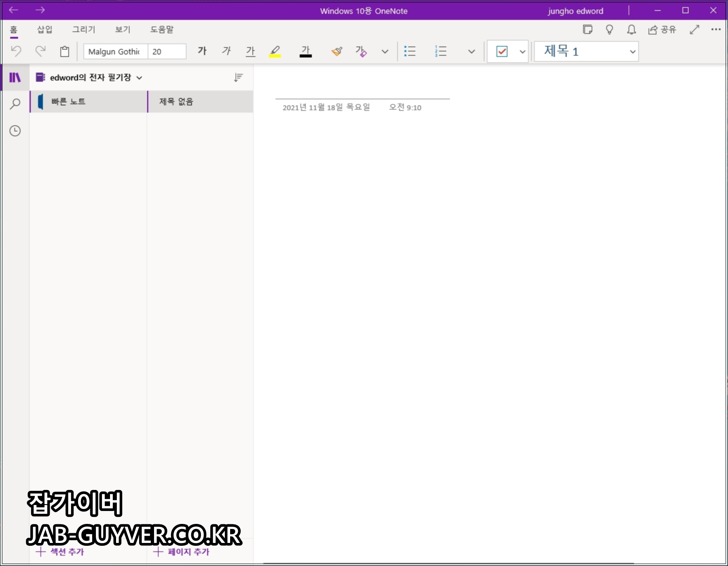Viewport: 728px width, 566px height.
Task: Close the OneNote window
Action: pos(713,11)
